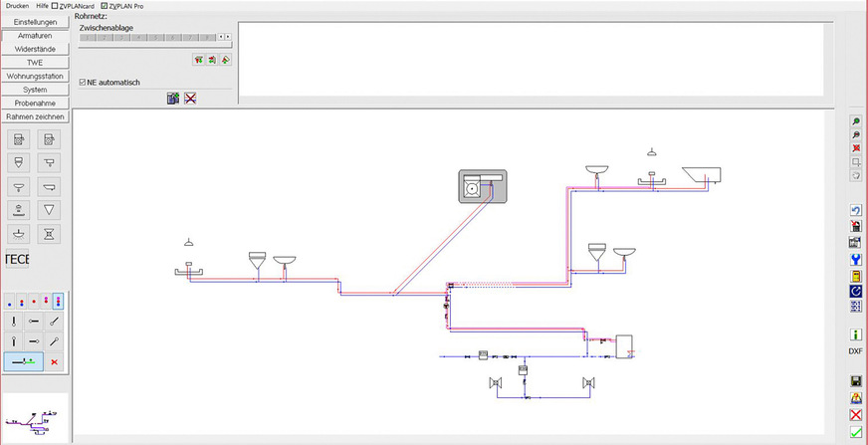The height and width of the screenshot is (445, 868).
Task: Click the undo arrow icon
Action: 855,210
